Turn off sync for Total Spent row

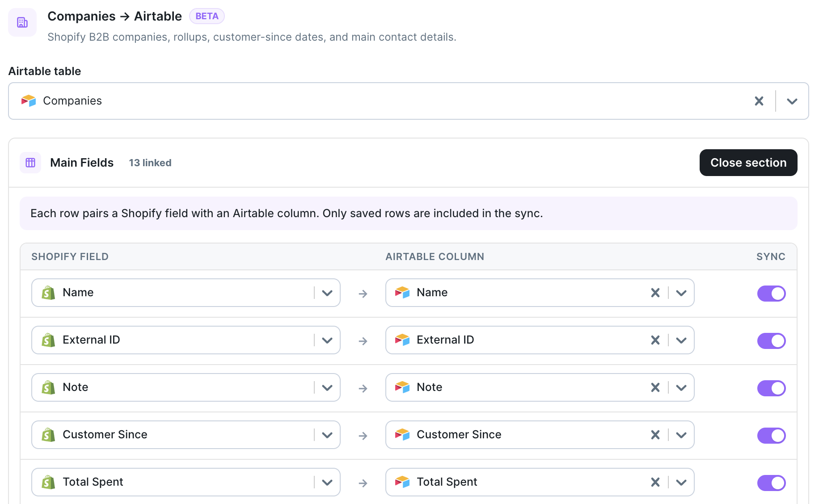pyautogui.click(x=771, y=483)
